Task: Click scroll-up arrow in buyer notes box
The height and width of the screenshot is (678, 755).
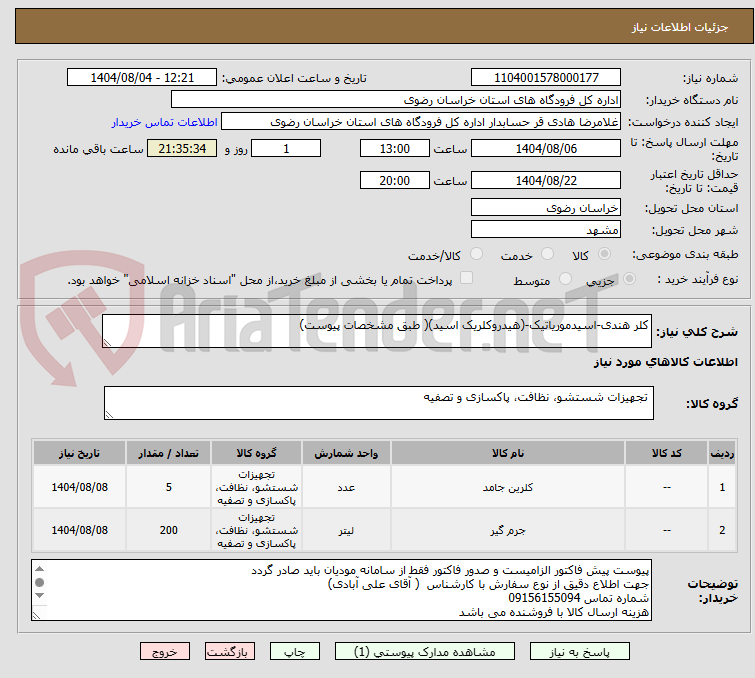Action: click(39, 569)
